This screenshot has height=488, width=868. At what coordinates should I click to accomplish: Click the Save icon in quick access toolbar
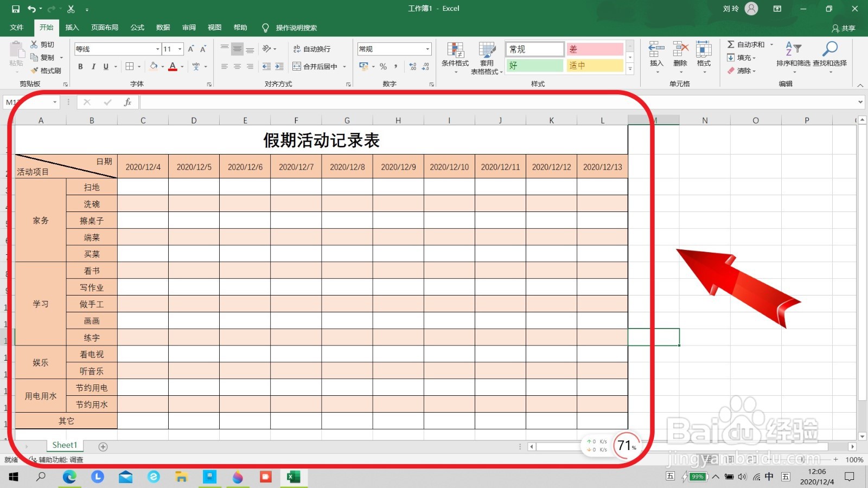(x=16, y=9)
